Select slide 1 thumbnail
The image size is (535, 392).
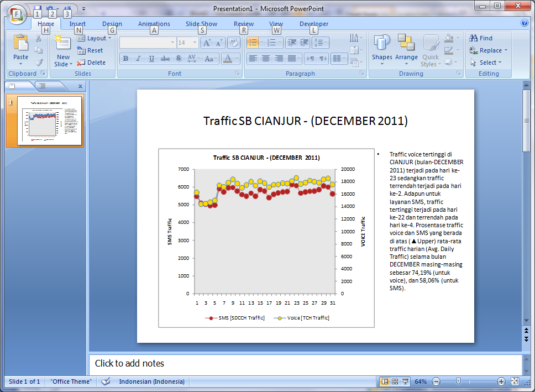50,121
